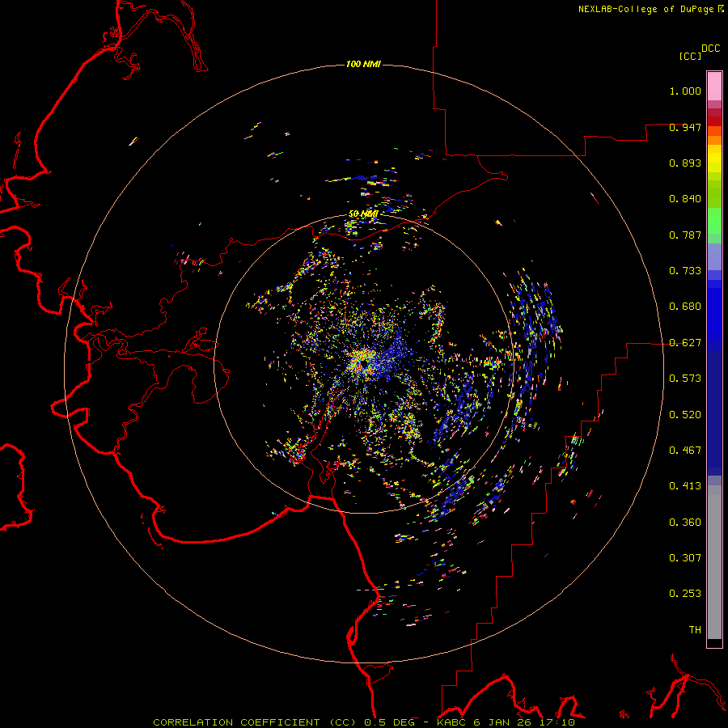Image resolution: width=728 pixels, height=728 pixels.
Task: Click the 0.787 scale value
Action: 685,235
